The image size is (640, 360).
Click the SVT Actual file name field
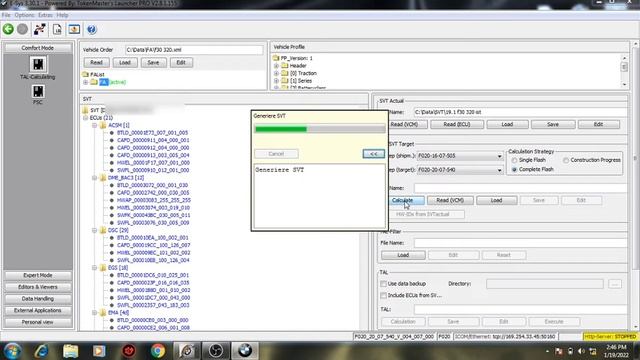pos(520,112)
